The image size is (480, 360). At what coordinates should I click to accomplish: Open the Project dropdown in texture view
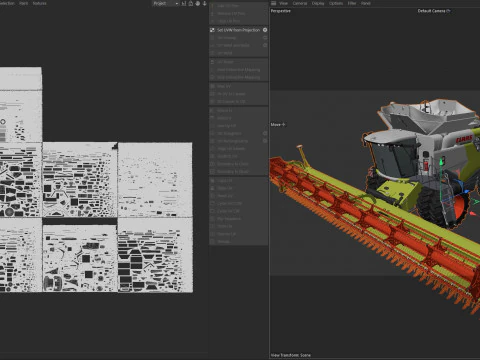[165, 3]
